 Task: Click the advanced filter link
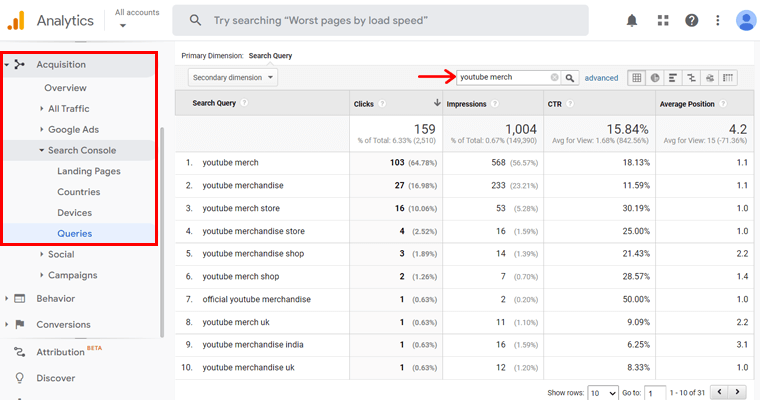coord(601,78)
